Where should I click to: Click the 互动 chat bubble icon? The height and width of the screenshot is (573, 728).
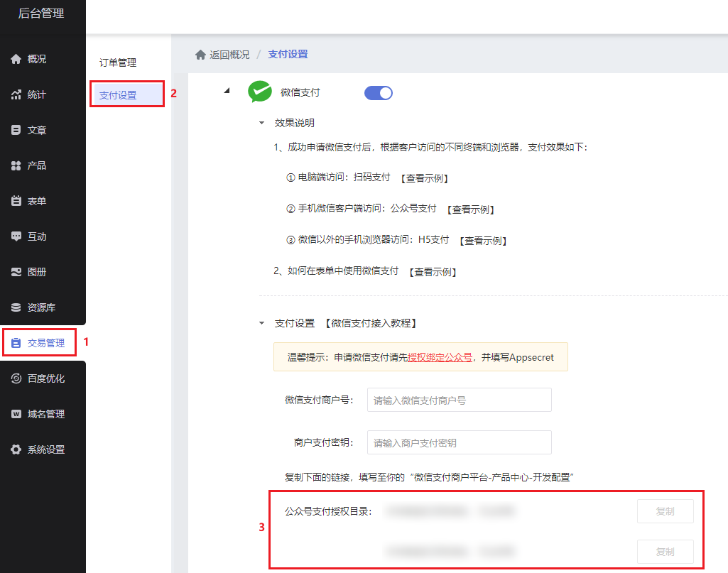point(16,236)
